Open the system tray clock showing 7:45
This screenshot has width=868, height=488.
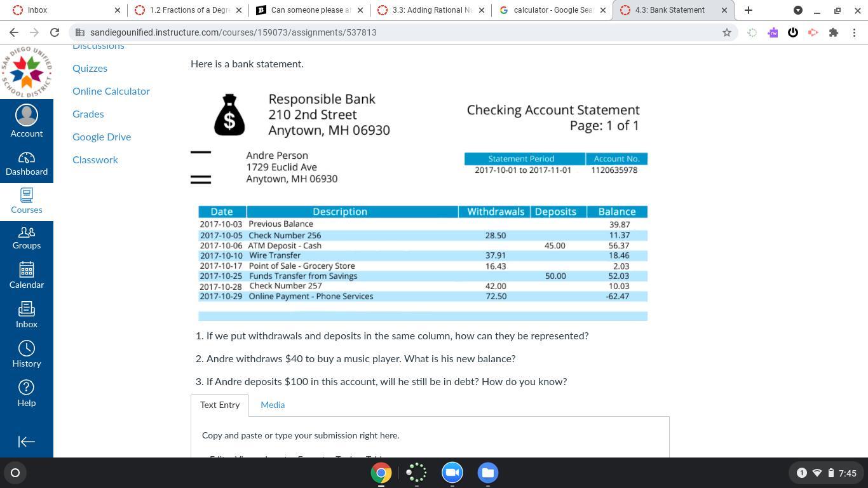point(848,473)
